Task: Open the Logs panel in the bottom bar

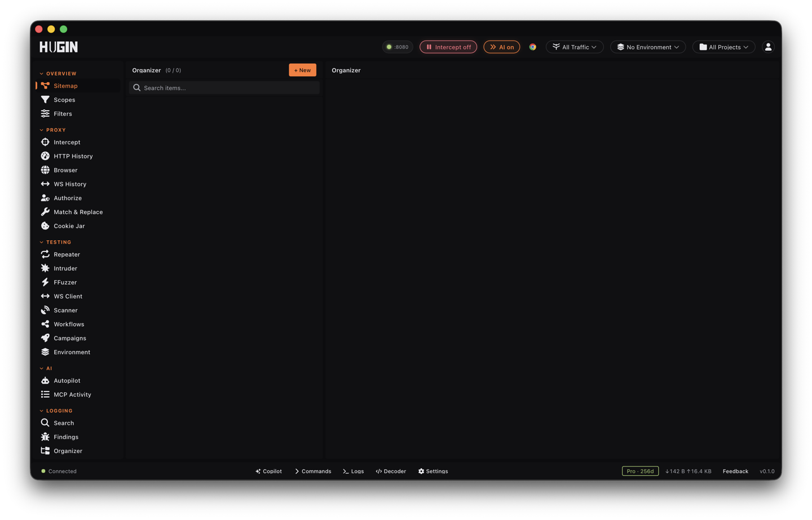Action: pyautogui.click(x=354, y=471)
